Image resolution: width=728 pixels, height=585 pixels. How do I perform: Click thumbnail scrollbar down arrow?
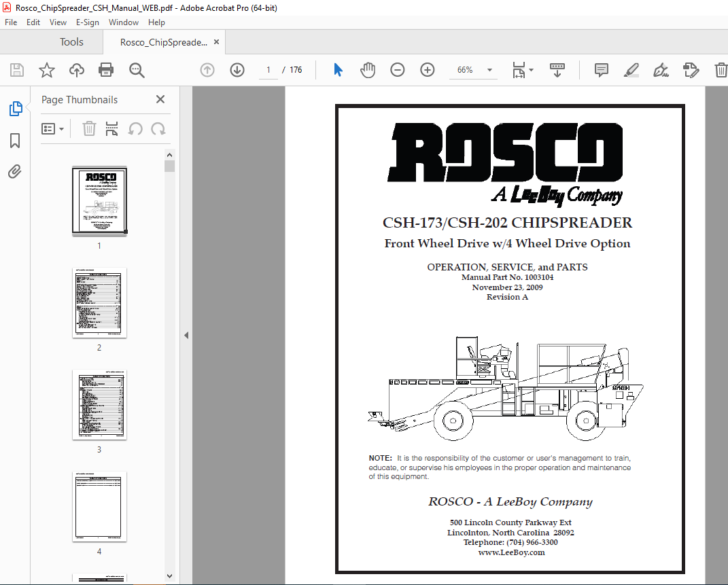pyautogui.click(x=169, y=576)
